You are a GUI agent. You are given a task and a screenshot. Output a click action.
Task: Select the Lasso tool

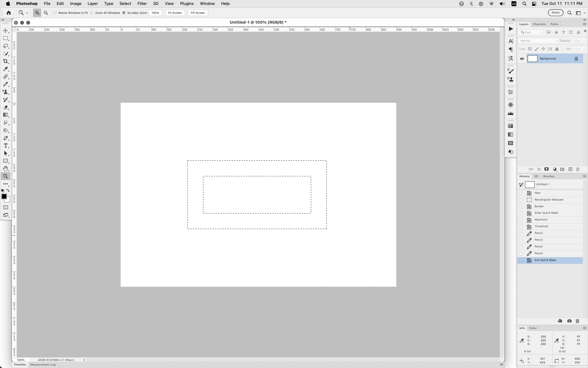click(6, 46)
